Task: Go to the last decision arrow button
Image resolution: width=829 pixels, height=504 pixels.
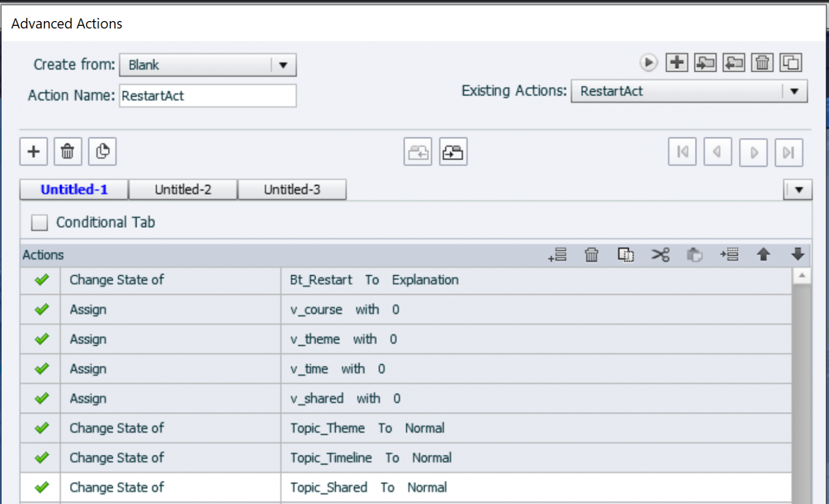Action: pos(789,152)
